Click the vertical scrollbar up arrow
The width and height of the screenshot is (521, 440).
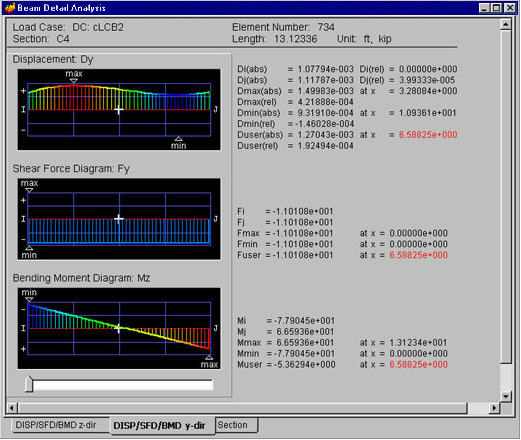[506, 24]
